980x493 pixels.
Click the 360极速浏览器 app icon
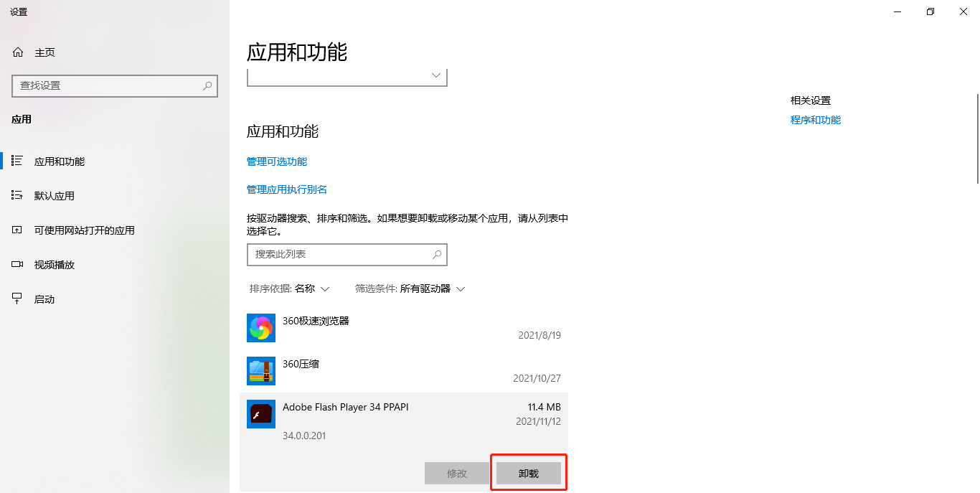click(261, 328)
